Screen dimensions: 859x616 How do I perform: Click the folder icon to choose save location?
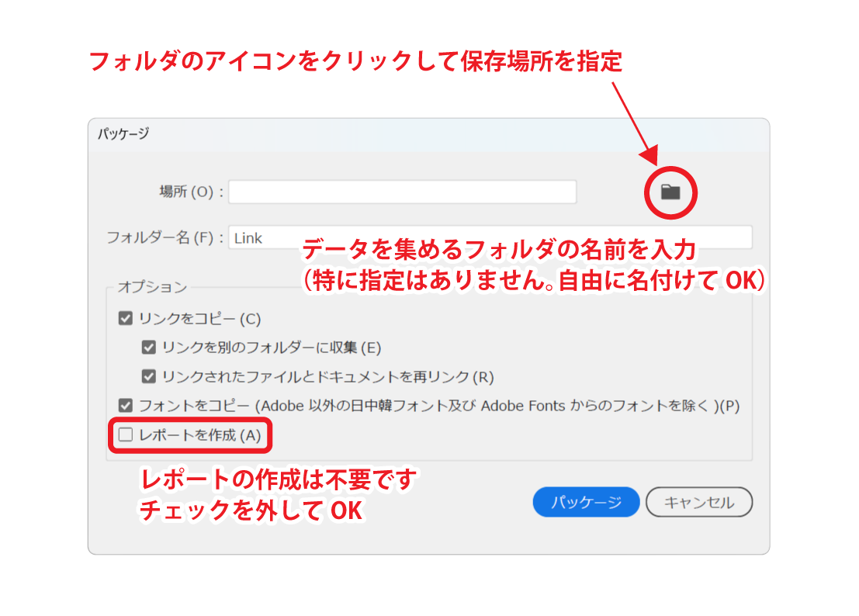tap(669, 192)
